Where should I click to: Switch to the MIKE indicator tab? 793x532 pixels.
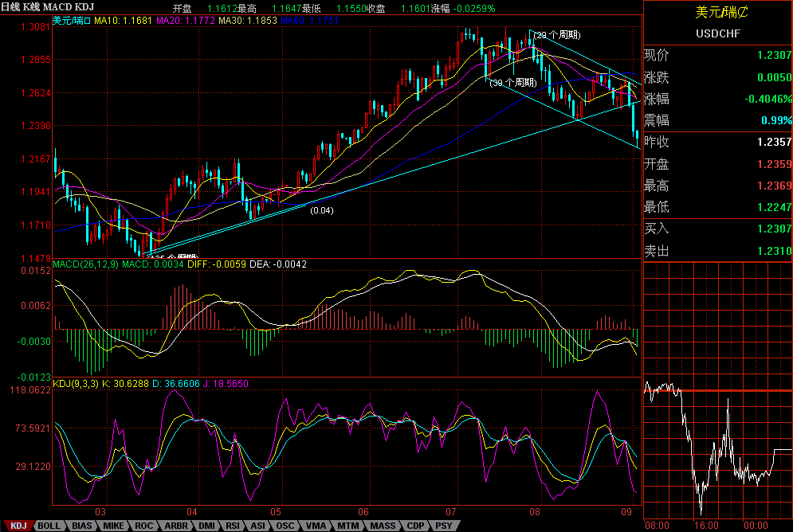[x=113, y=526]
